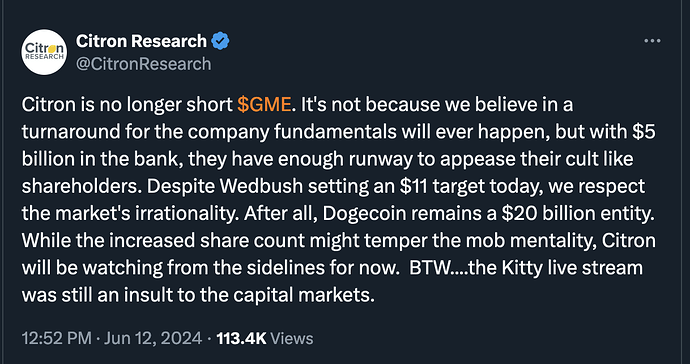Select the RESEARCH text inside the avatar logo

tap(44, 56)
